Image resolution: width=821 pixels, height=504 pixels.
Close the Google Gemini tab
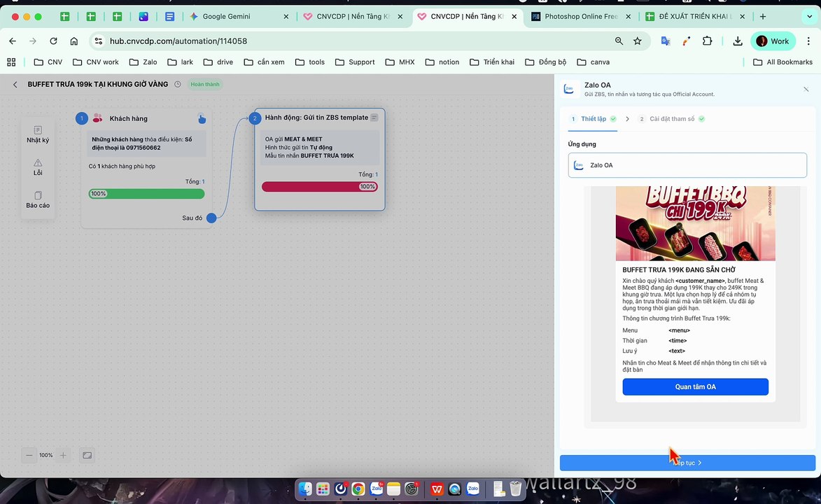pyautogui.click(x=286, y=16)
